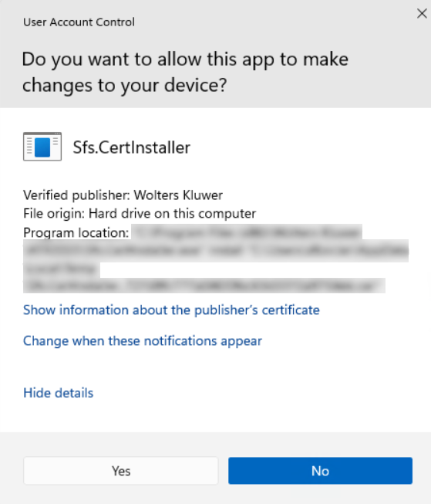Click the 'changes to your device?' heading line
Viewport: 431px width, 504px height.
pos(124,85)
